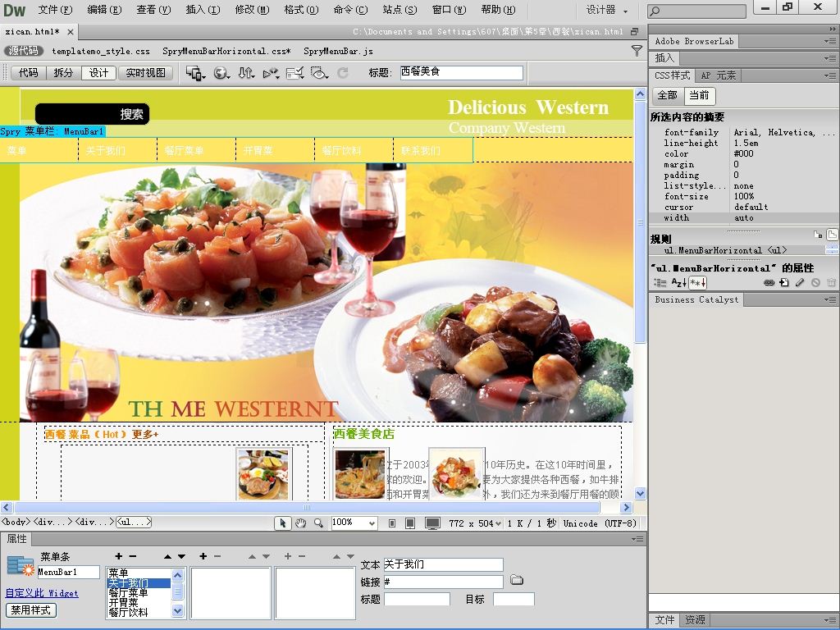Open CSS样式 panel options menu

830,76
